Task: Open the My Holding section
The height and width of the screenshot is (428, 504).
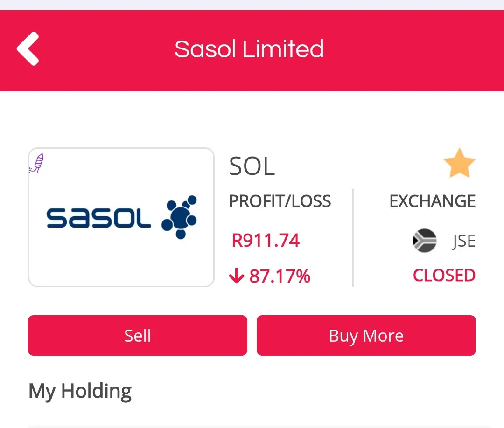Action: coord(80,391)
